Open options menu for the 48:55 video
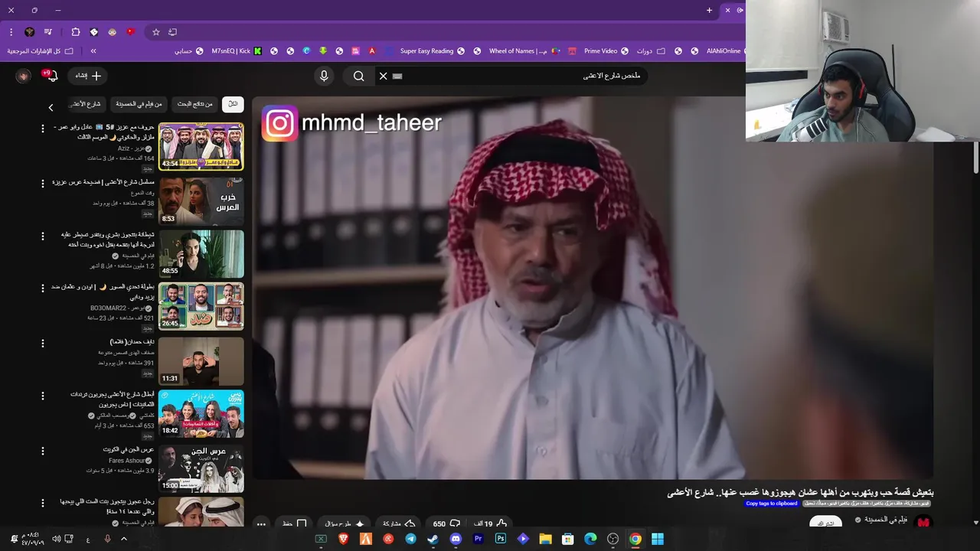980x551 pixels. (43, 236)
